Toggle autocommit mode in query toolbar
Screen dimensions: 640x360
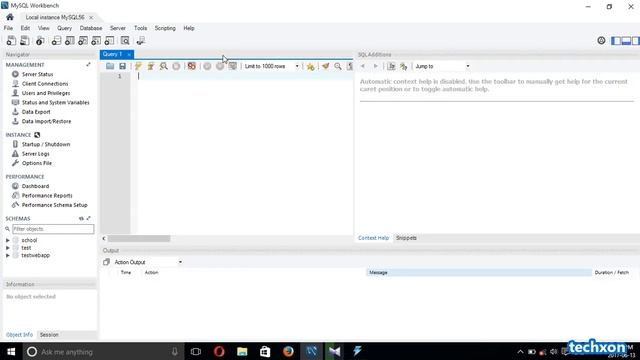233,66
